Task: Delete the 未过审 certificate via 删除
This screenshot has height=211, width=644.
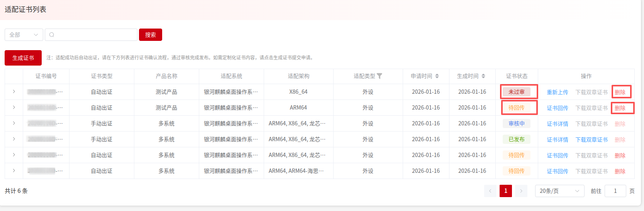Action: coord(620,92)
